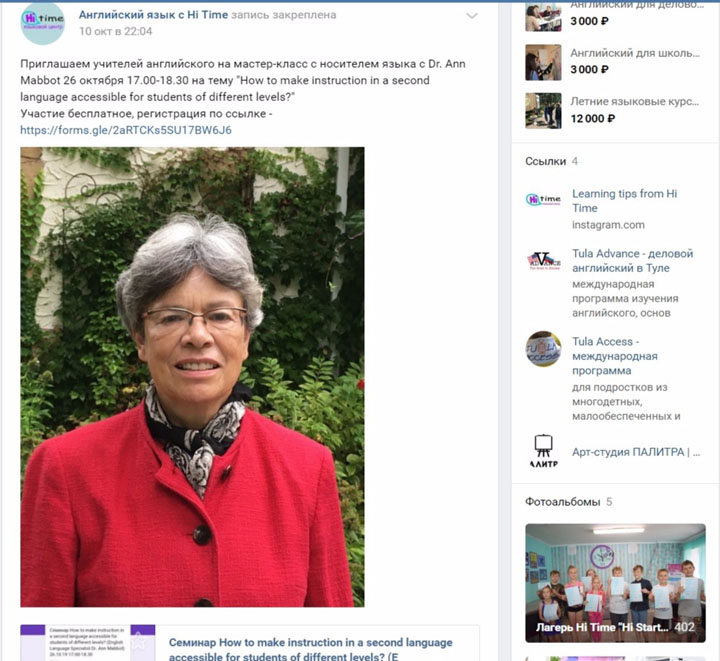
Task: Click the Tula Access round icon
Action: 543,349
